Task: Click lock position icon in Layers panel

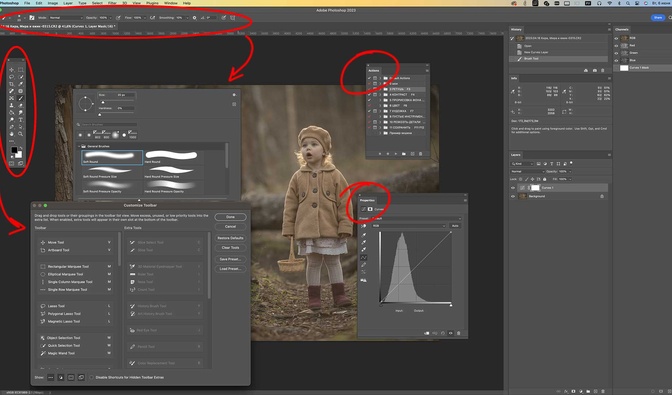Action: 532,179
